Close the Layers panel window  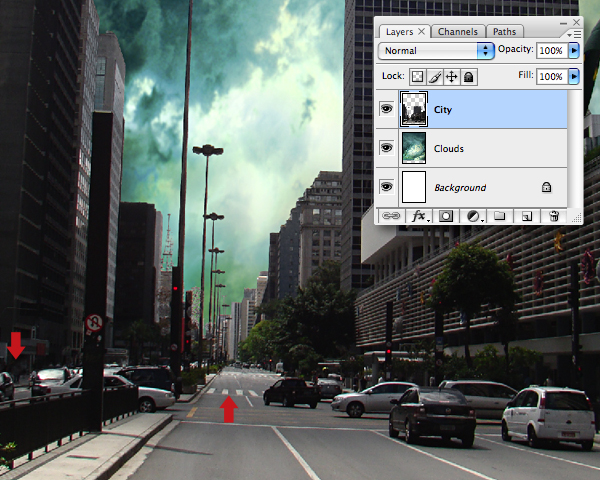576,23
